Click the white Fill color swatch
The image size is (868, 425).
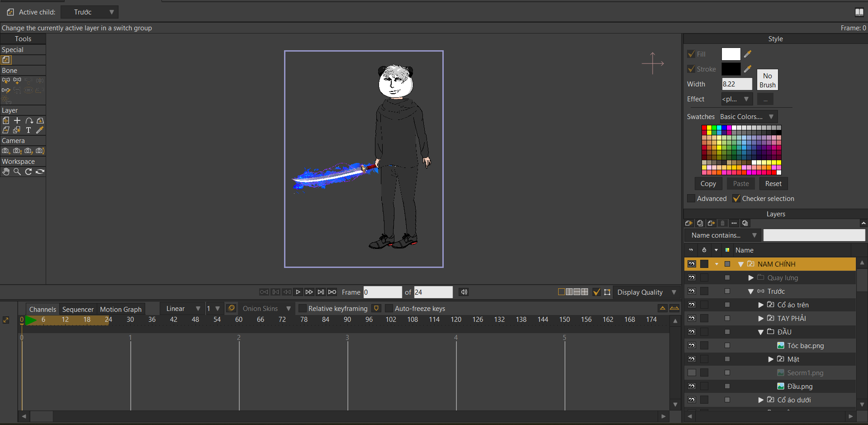pos(730,54)
